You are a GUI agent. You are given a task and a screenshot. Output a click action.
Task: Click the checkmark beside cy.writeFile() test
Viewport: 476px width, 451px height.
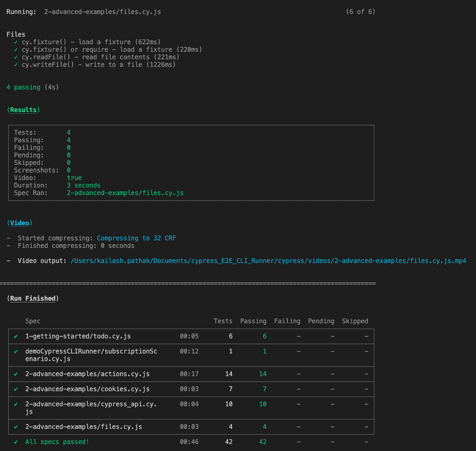click(16, 65)
